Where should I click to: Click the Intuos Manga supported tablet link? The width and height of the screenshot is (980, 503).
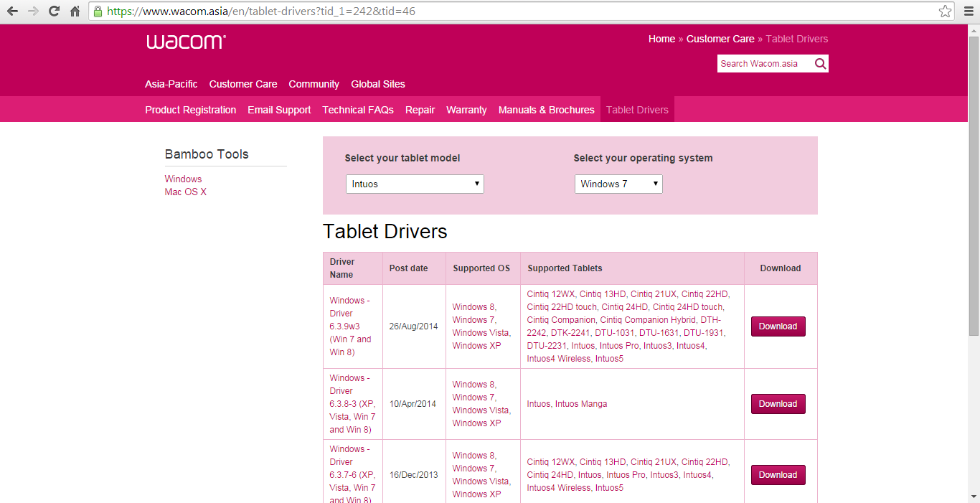coord(580,404)
